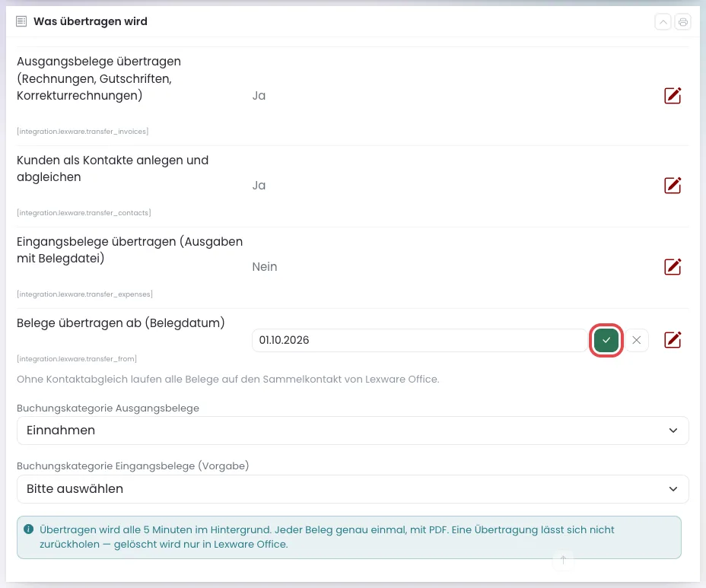Viewport: 706px width, 588px height.
Task: Click the integration.lexware.transfer_contacts key text
Action: coord(84,212)
